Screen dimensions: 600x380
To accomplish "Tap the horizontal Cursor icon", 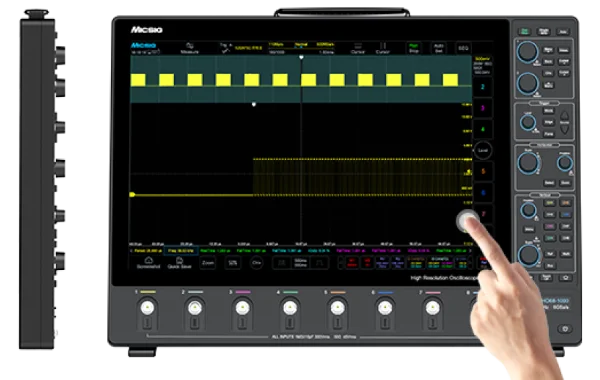I will [358, 48].
